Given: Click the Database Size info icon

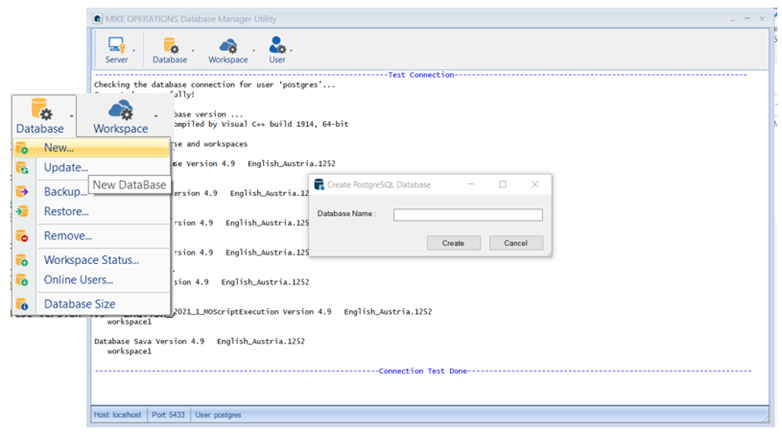Looking at the screenshot, I should pos(22,304).
